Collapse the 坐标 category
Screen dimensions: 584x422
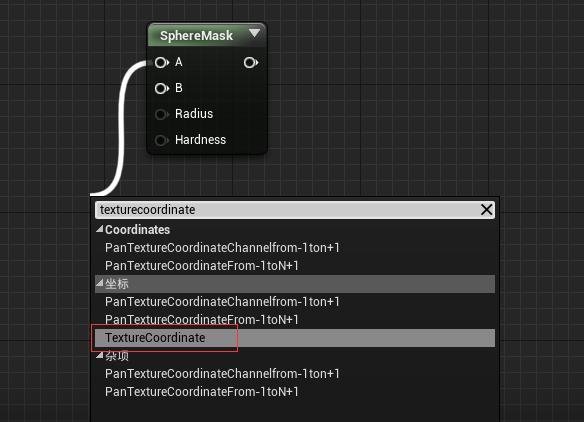(99, 283)
